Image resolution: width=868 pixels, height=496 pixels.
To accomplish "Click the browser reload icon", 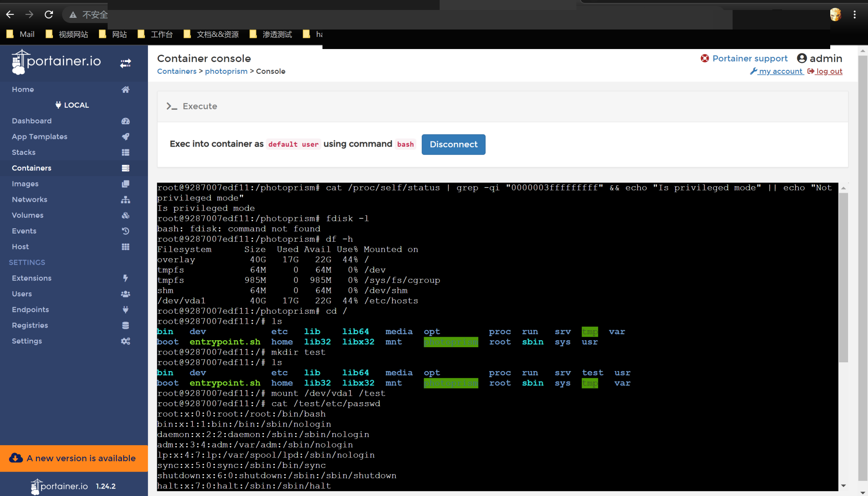I will click(x=49, y=15).
